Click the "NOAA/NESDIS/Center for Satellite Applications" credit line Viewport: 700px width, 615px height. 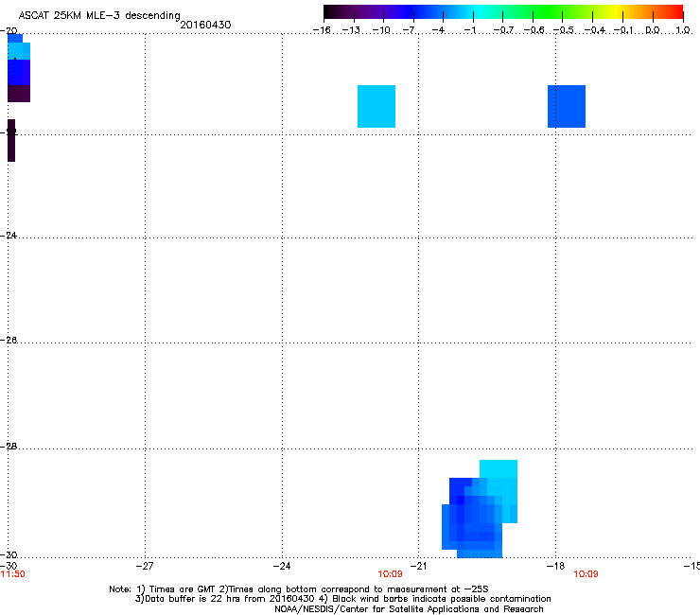pyautogui.click(x=409, y=609)
